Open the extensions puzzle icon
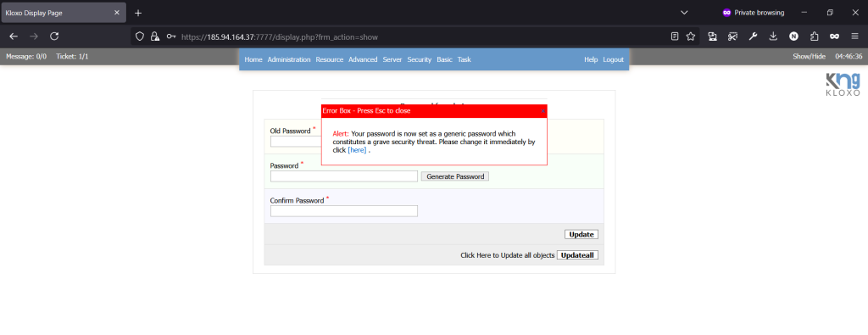 [x=814, y=36]
